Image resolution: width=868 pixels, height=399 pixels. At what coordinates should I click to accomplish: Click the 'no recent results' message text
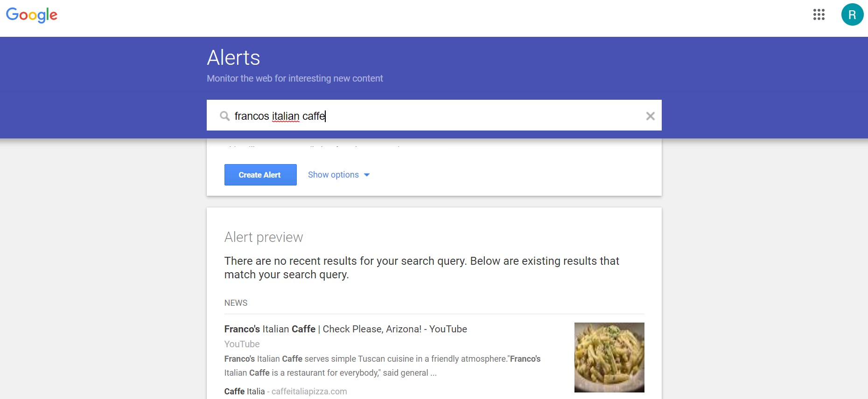(422, 268)
